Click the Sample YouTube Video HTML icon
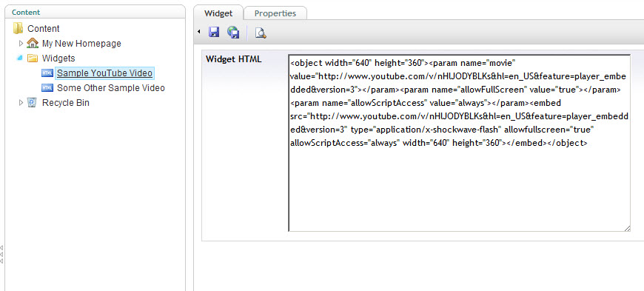This screenshot has width=644, height=291. coord(47,73)
